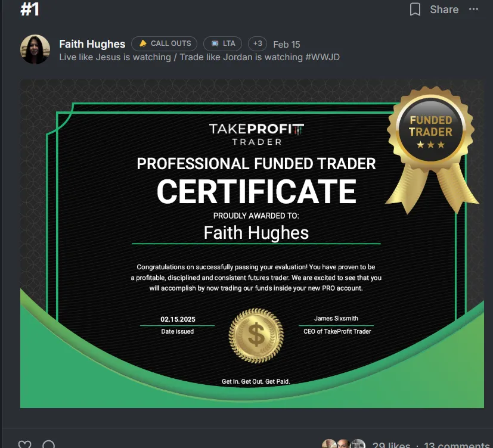This screenshot has height=448, width=493.
Task: Open comments with the speech bubble icon
Action: (49, 444)
